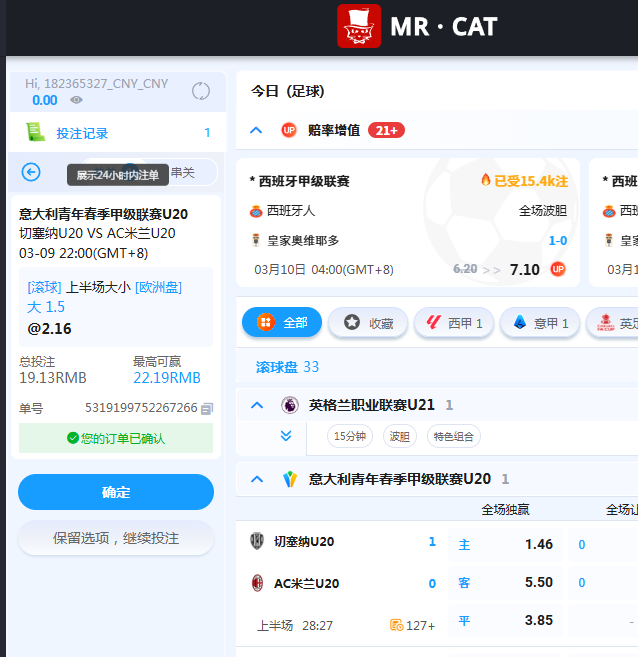
Task: Collapse the 赔率增值 section chevron
Action: pyautogui.click(x=256, y=130)
